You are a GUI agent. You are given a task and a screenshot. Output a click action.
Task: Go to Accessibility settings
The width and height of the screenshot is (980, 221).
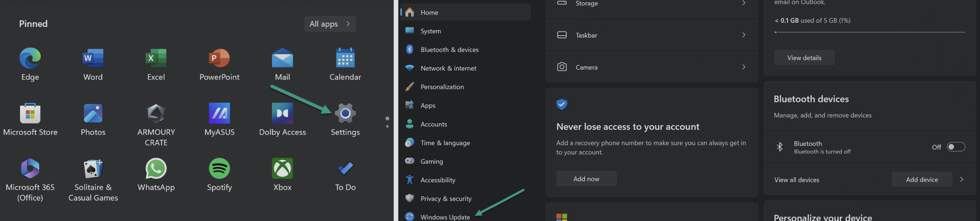click(x=465, y=180)
